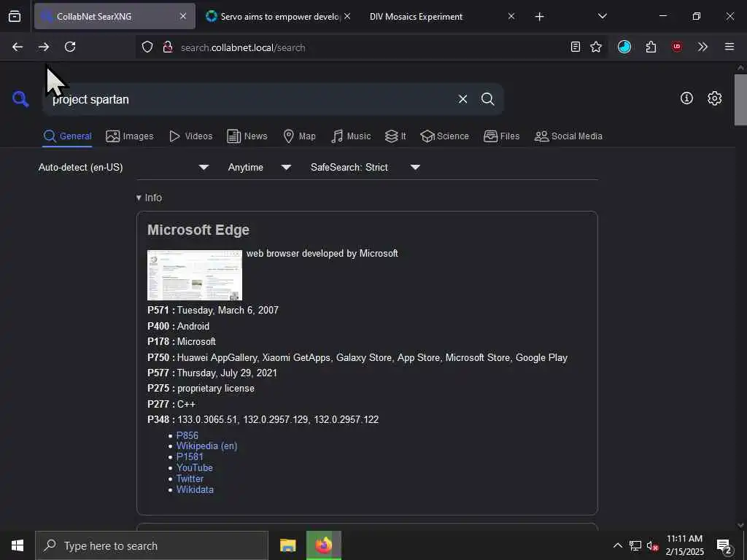Open the blue circular extension icon
The height and width of the screenshot is (560, 747).
(x=624, y=47)
